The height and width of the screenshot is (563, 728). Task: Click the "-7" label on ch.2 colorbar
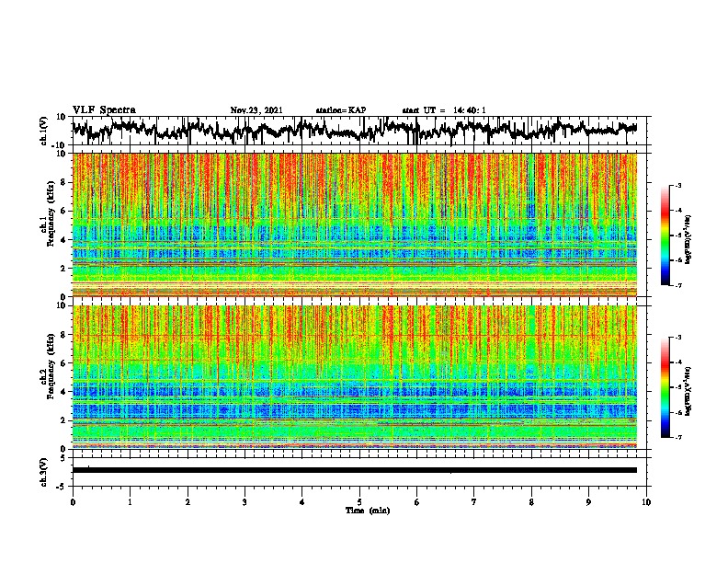coord(678,438)
